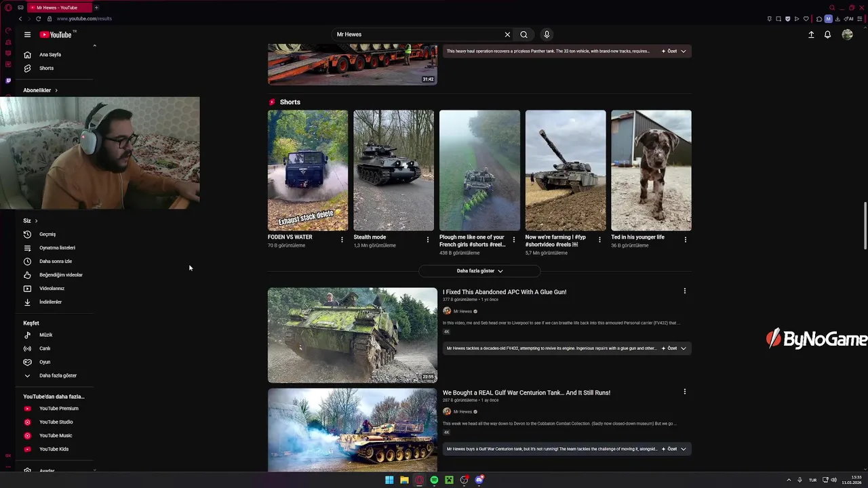Expand Özet summary for Centurion tank video
The width and height of the screenshot is (868, 488).
click(x=674, y=449)
